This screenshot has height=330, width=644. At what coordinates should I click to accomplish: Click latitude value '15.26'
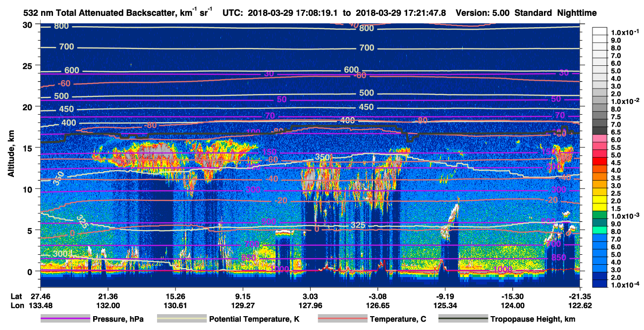click(175, 296)
